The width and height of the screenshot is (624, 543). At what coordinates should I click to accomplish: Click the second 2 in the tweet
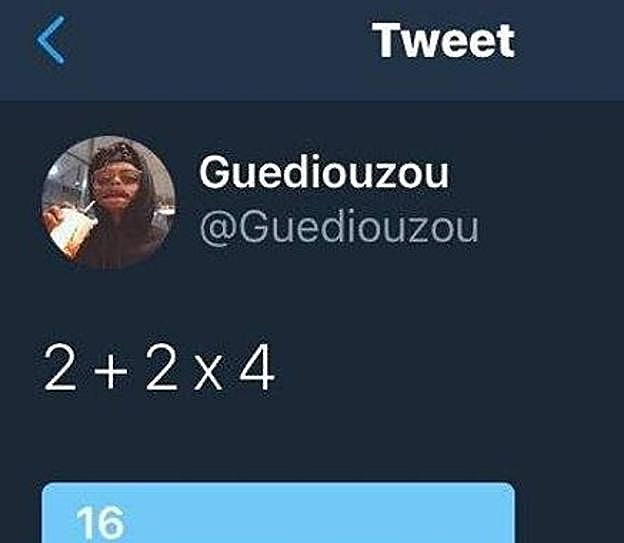coord(161,367)
